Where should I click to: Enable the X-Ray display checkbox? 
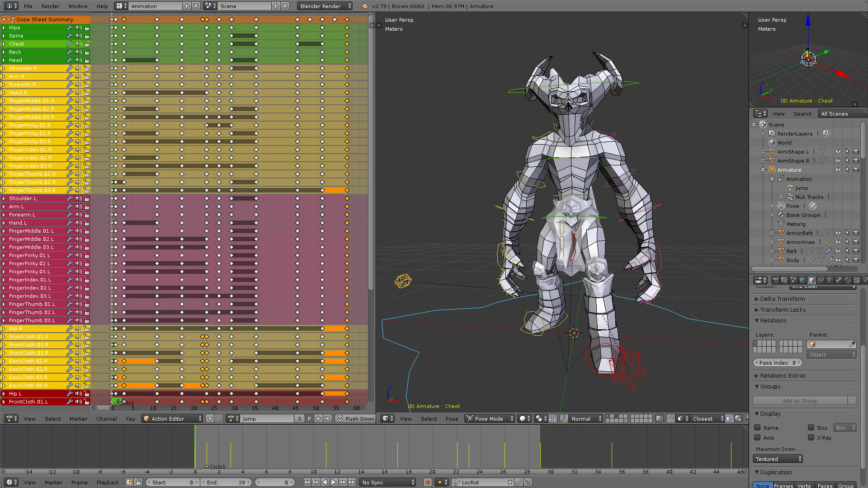click(811, 437)
